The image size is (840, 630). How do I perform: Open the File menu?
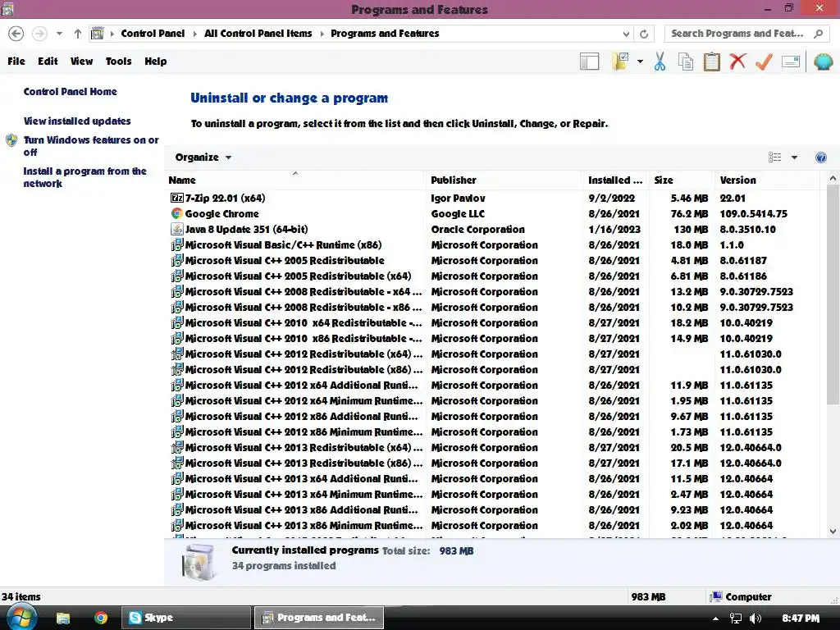pos(16,61)
